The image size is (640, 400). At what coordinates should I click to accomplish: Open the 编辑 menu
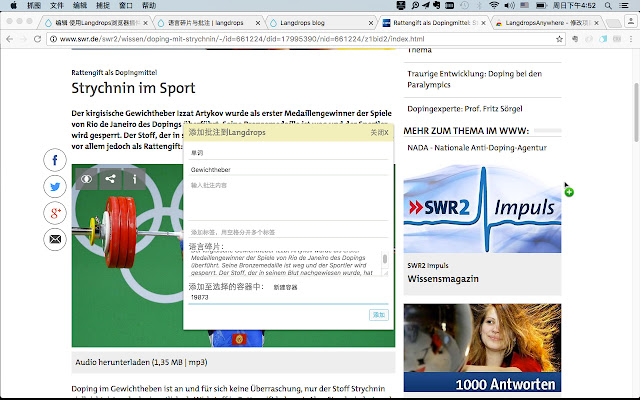coord(80,5)
